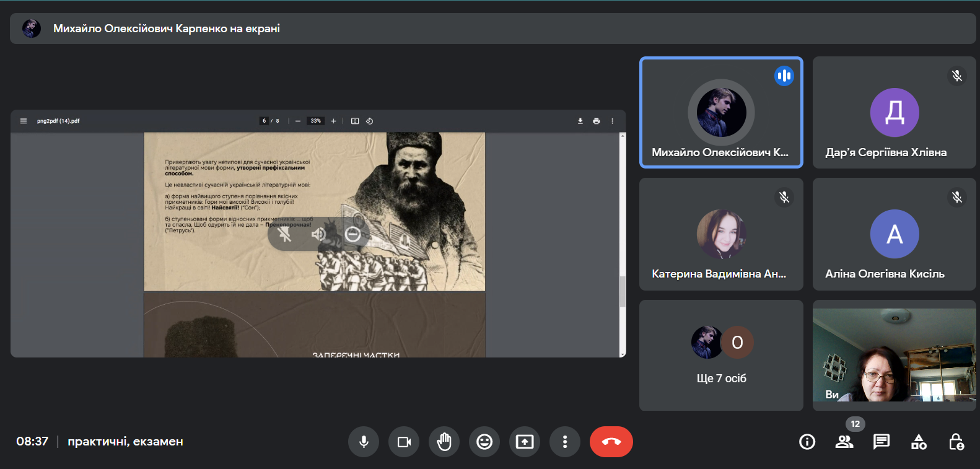Show the participants list
This screenshot has height=469, width=980.
[x=844, y=442]
